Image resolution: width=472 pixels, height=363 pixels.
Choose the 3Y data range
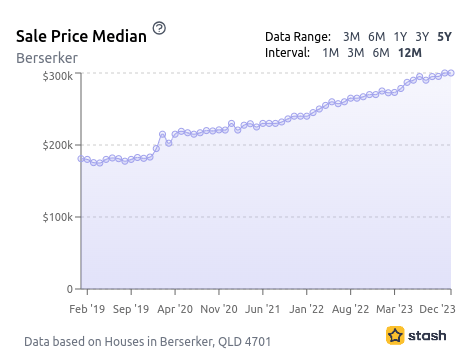click(422, 37)
